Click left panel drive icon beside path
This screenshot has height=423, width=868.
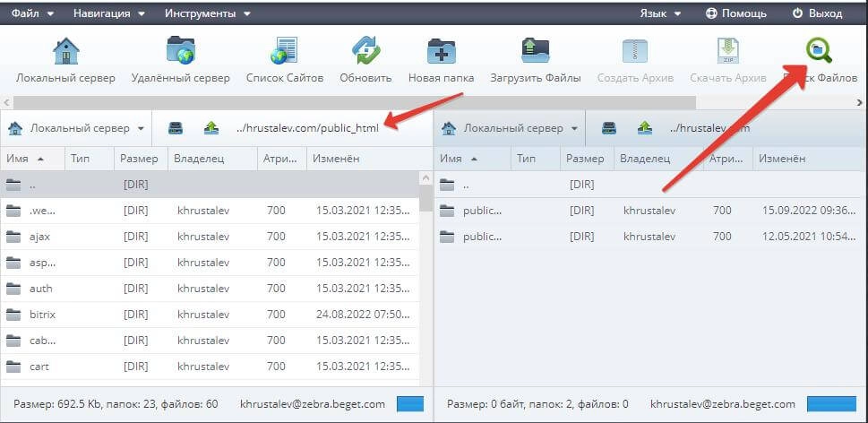[x=176, y=128]
